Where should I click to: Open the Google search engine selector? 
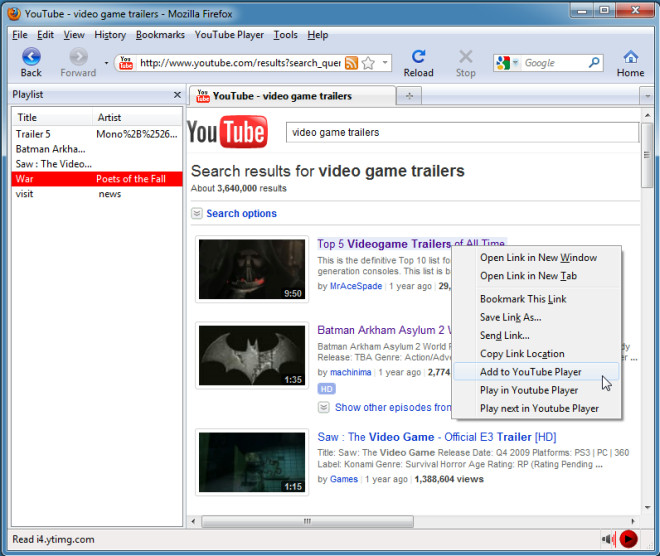coord(508,63)
